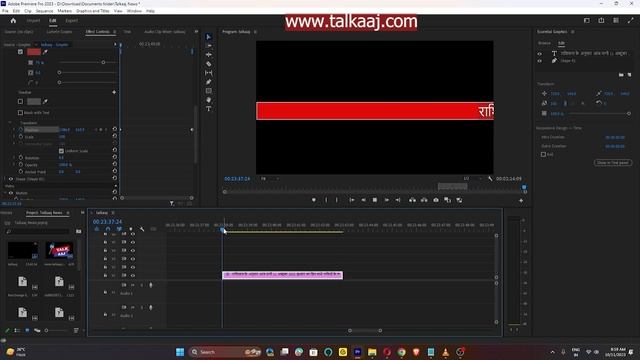Open the Fit zoom level dropdown
Viewport: 640px width, 360px height.
(x=270, y=178)
